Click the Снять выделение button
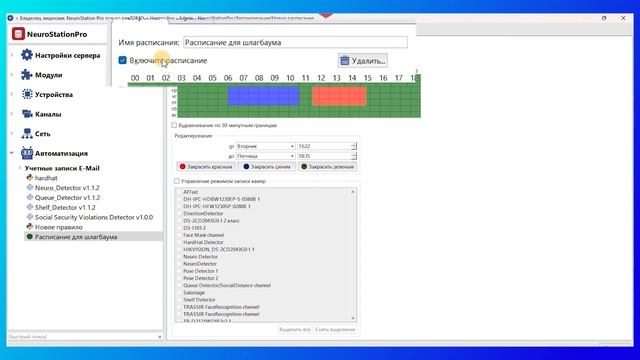The height and width of the screenshot is (360, 640). [x=336, y=329]
